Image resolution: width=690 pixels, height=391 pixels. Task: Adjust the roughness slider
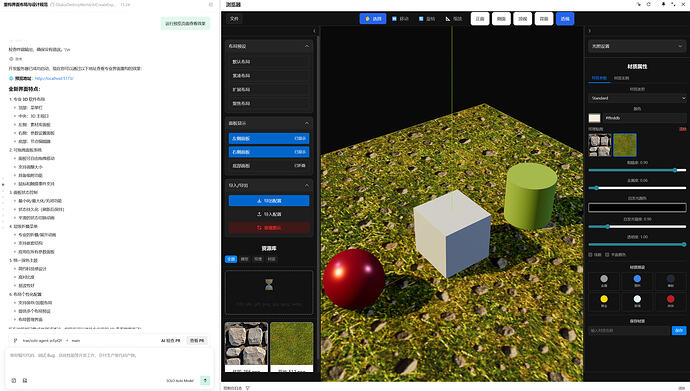click(x=637, y=170)
